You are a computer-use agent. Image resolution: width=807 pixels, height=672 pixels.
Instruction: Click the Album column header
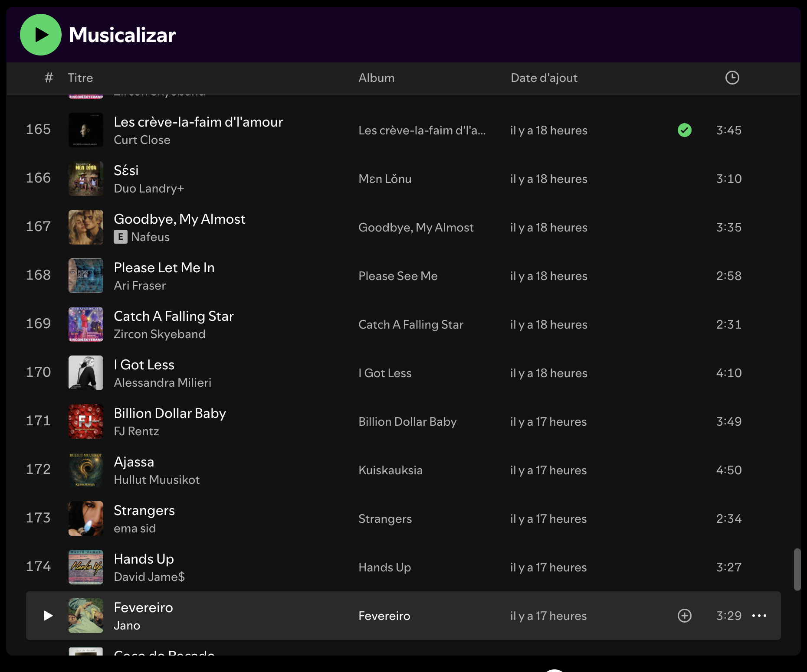[x=376, y=78]
